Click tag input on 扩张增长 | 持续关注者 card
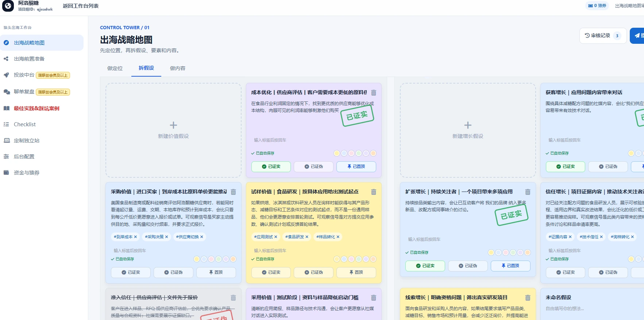 (468, 239)
